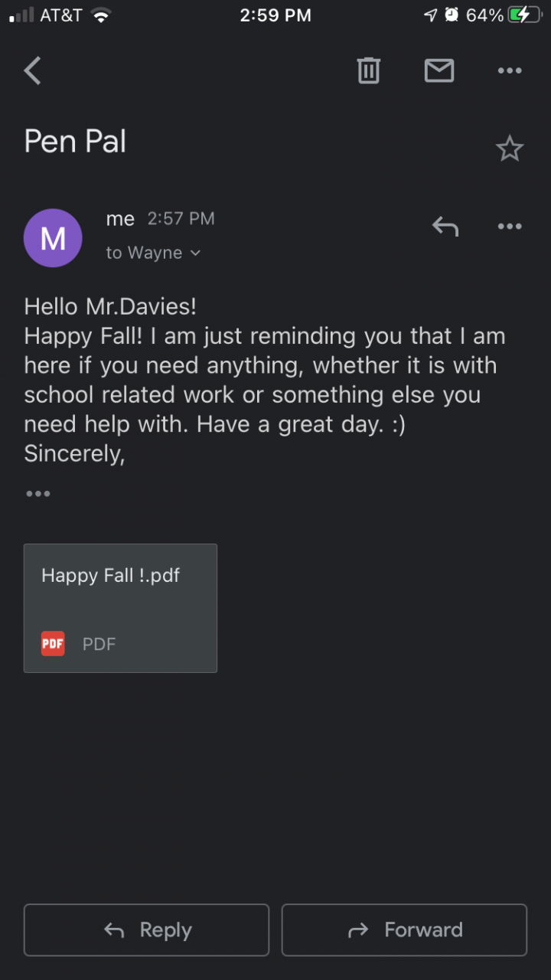The image size is (551, 980).
Task: Tap the Pen Pal subject title
Action: 75,142
